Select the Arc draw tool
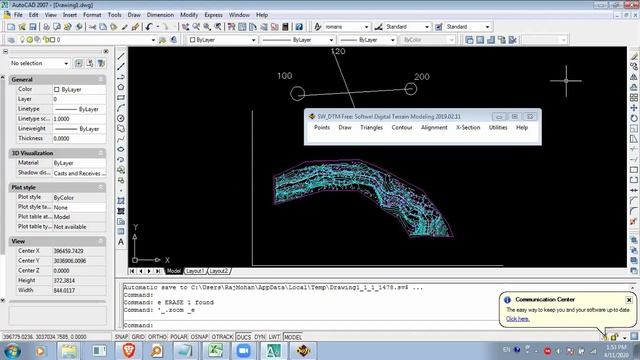 pos(121,108)
